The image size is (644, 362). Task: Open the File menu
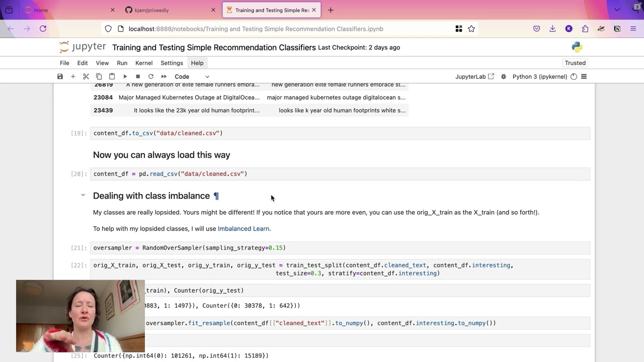click(x=64, y=63)
